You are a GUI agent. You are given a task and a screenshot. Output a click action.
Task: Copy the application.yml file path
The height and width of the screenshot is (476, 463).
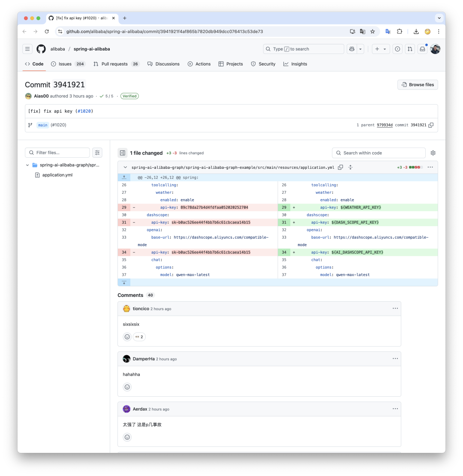pos(340,167)
